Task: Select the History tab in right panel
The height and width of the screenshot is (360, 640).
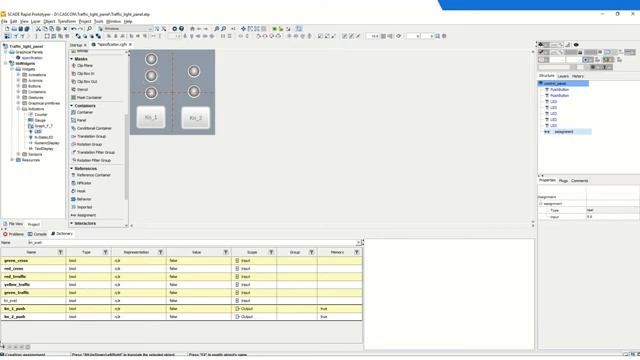Action: click(578, 76)
